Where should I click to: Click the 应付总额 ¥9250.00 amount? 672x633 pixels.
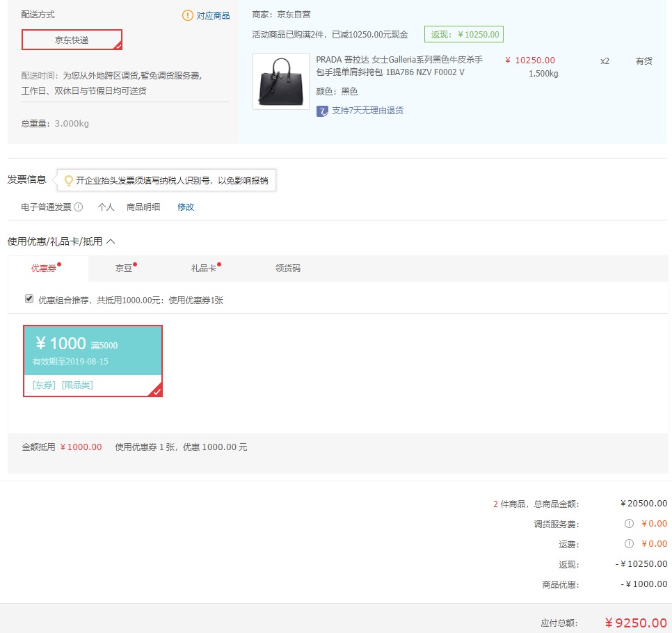(636, 623)
